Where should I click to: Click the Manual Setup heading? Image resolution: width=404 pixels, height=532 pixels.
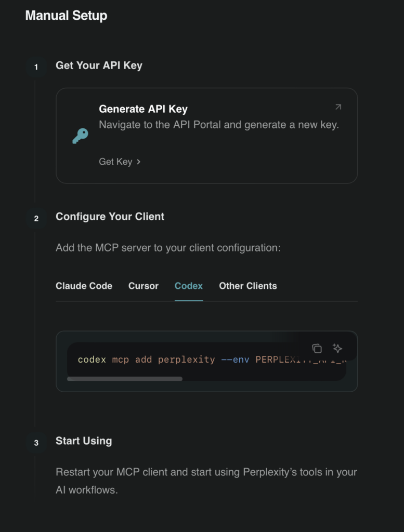click(66, 16)
